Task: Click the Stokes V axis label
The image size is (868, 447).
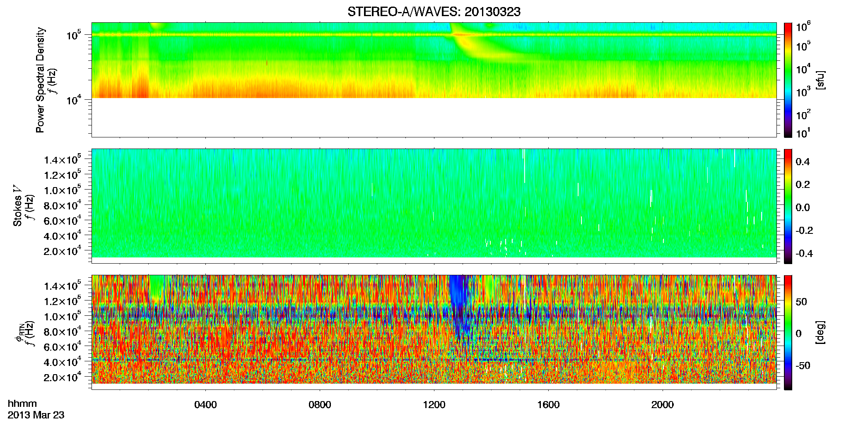Action: [x=18, y=206]
